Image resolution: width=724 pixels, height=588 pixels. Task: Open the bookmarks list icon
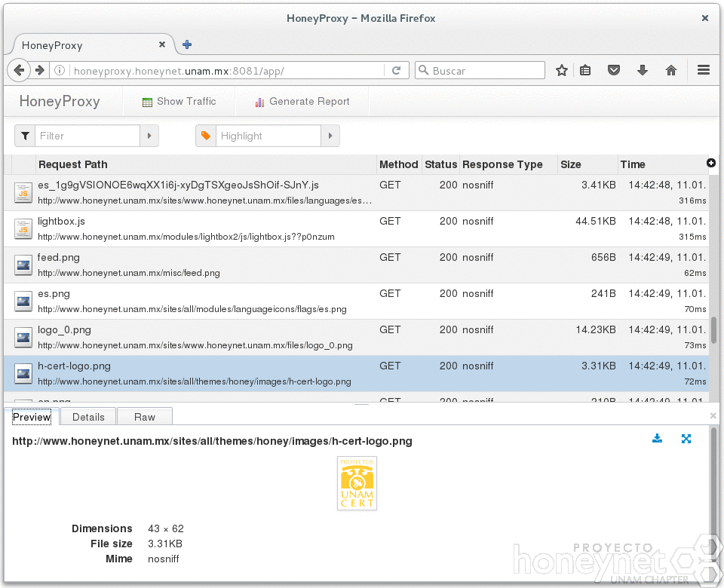click(585, 71)
